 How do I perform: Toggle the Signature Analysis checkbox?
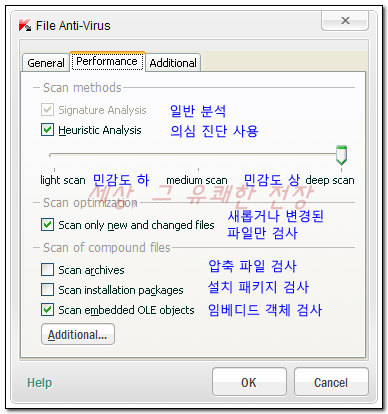(x=47, y=110)
